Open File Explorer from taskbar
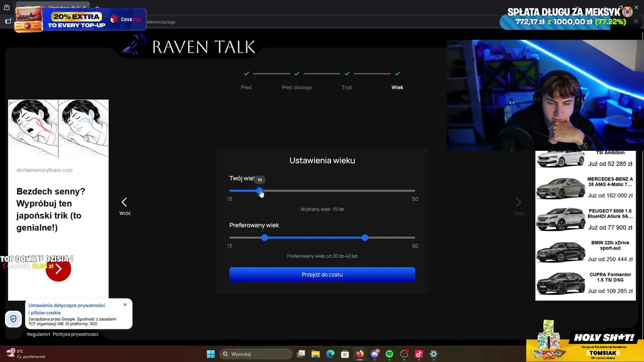The width and height of the screenshot is (644, 362). click(315, 354)
